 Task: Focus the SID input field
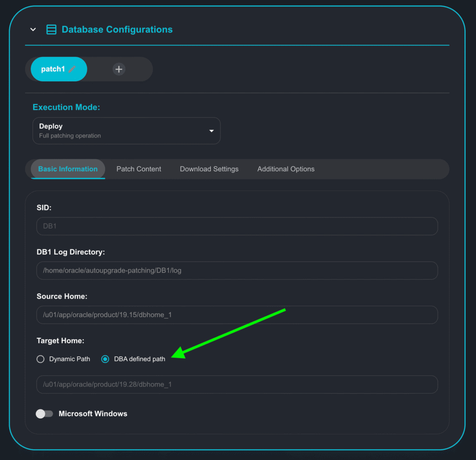coord(237,226)
